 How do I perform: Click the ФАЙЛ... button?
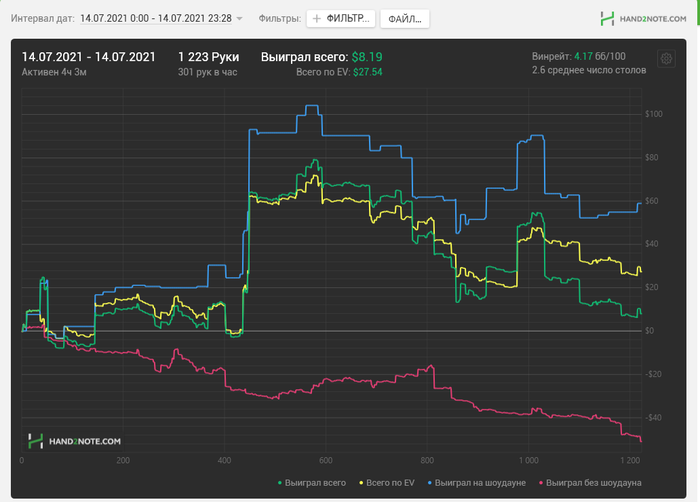[x=404, y=19]
